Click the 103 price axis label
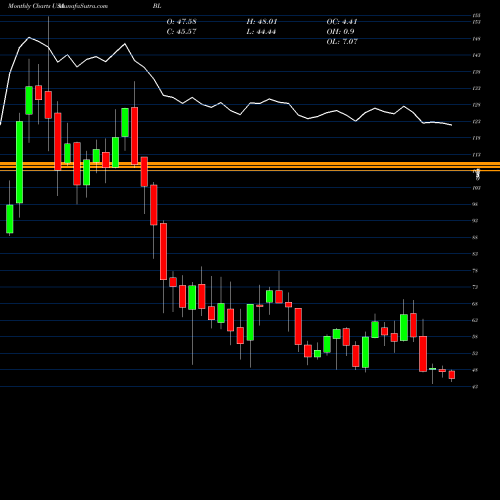 (477, 188)
